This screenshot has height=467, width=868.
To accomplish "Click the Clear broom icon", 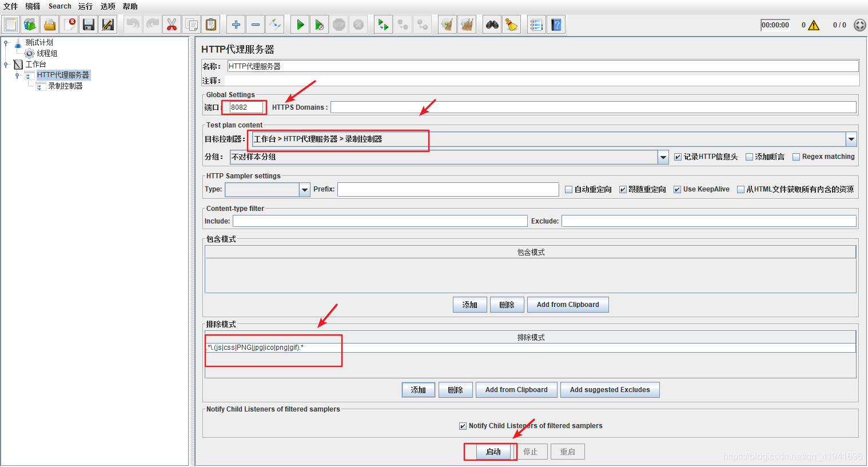I will click(448, 25).
